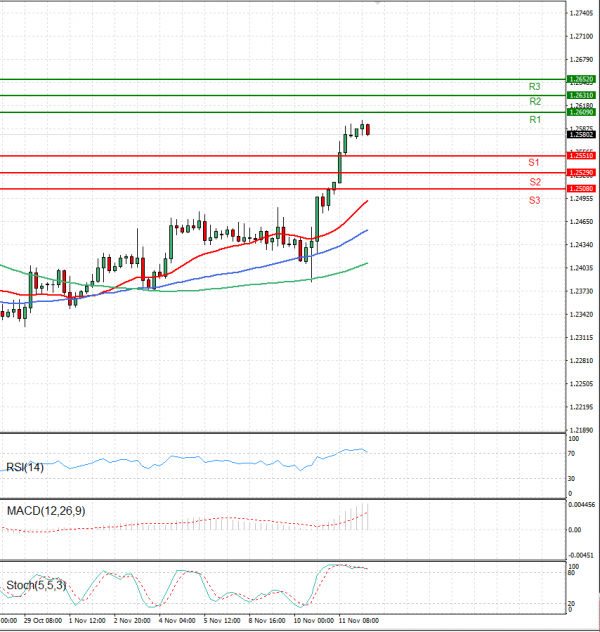Click the RSI 30 level value
Screen dimensions: 600x632
coord(571,479)
